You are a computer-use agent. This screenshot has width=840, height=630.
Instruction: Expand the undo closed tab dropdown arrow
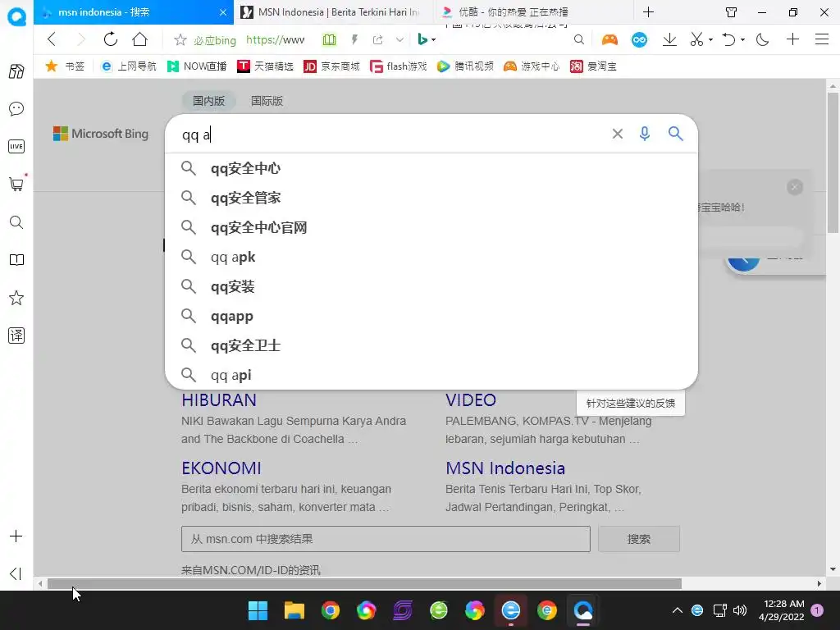(742, 39)
